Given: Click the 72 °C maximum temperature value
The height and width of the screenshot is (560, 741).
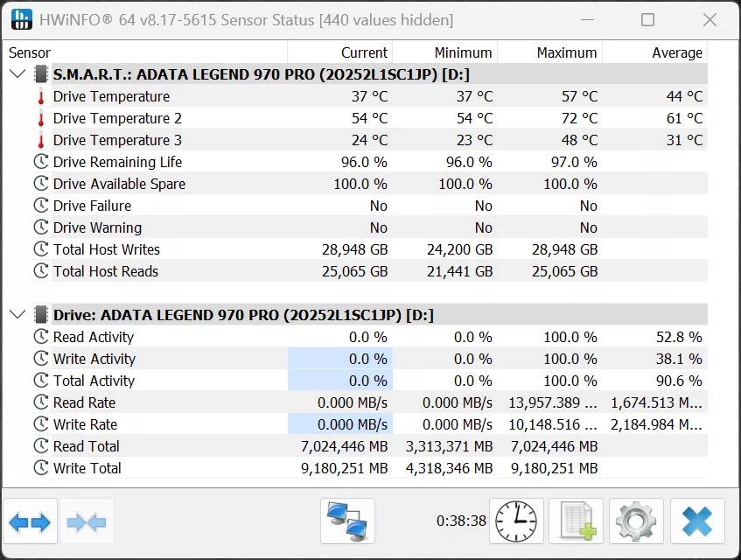Looking at the screenshot, I should (x=579, y=118).
